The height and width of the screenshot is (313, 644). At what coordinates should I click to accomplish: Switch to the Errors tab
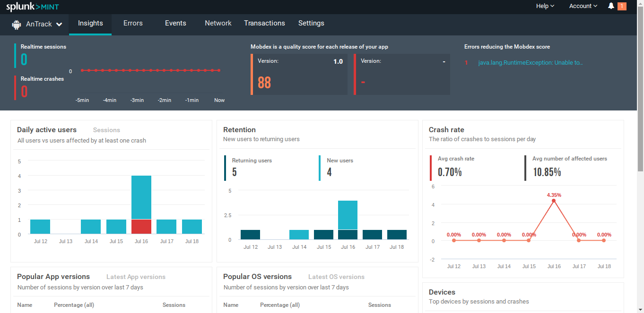(x=133, y=23)
